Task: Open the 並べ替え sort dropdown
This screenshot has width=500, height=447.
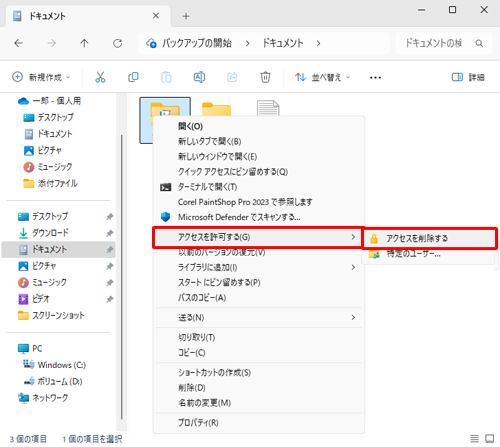Action: coord(322,77)
